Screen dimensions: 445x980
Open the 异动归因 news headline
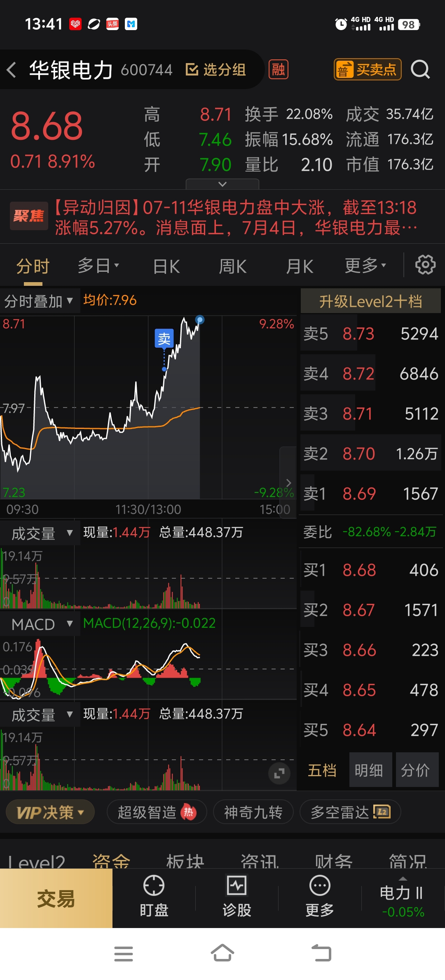pyautogui.click(x=236, y=217)
